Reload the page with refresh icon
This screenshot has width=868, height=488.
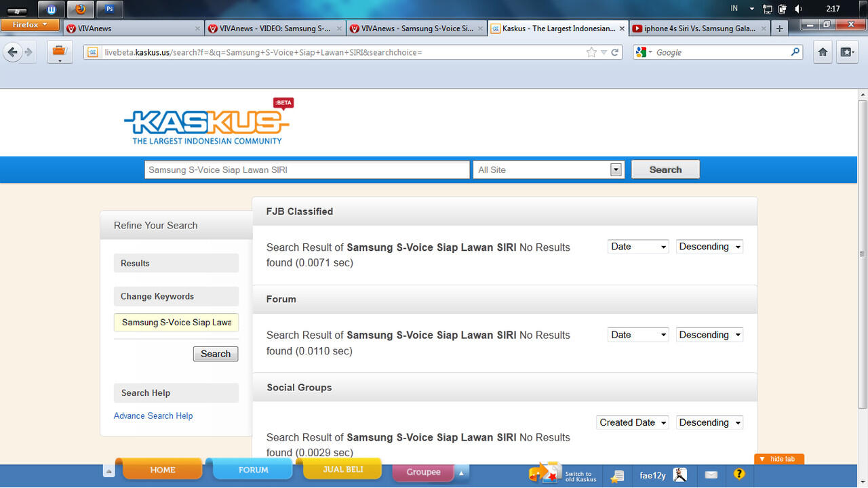pyautogui.click(x=615, y=52)
